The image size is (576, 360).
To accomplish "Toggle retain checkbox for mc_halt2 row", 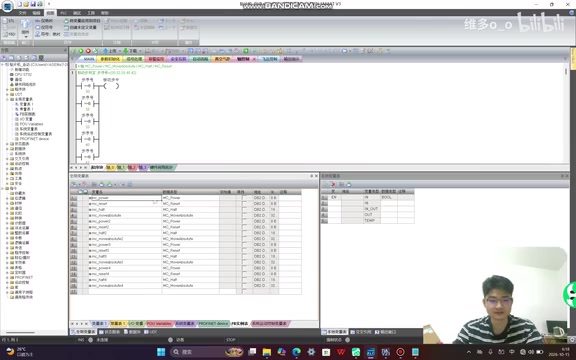I will coord(244,233).
